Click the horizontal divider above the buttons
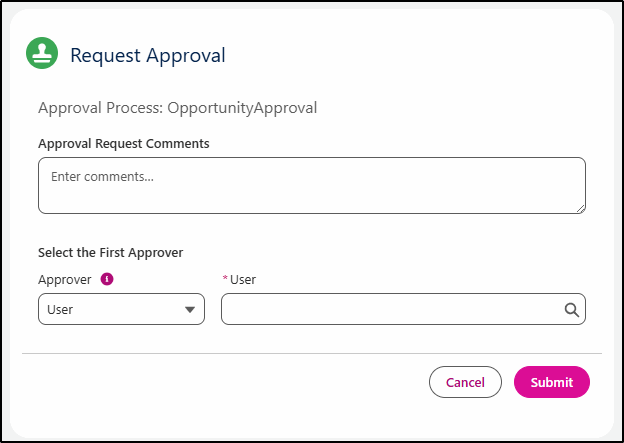 tap(311, 353)
